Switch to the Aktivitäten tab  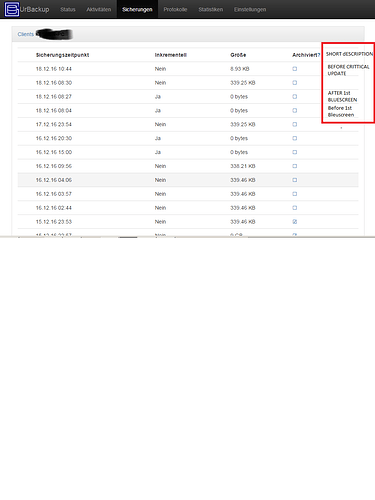(99, 9)
